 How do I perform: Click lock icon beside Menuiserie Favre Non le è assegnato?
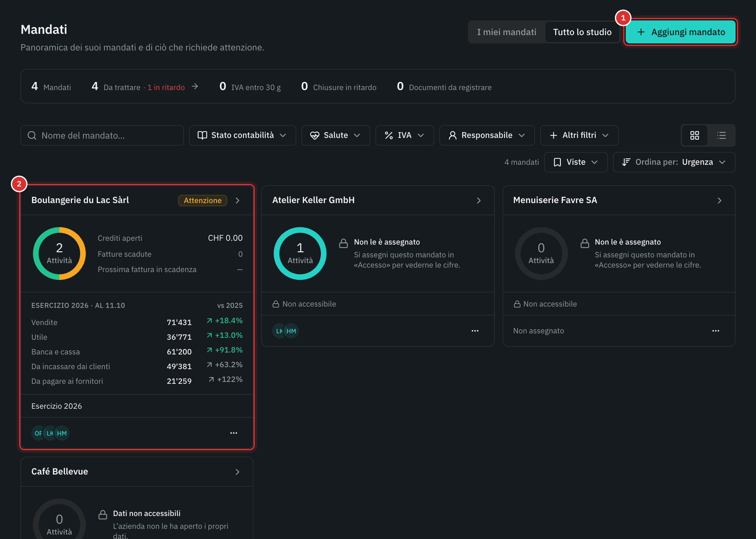pyautogui.click(x=585, y=243)
